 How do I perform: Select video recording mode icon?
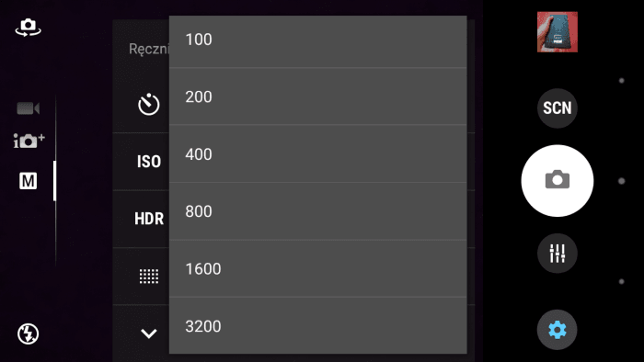[x=28, y=108]
